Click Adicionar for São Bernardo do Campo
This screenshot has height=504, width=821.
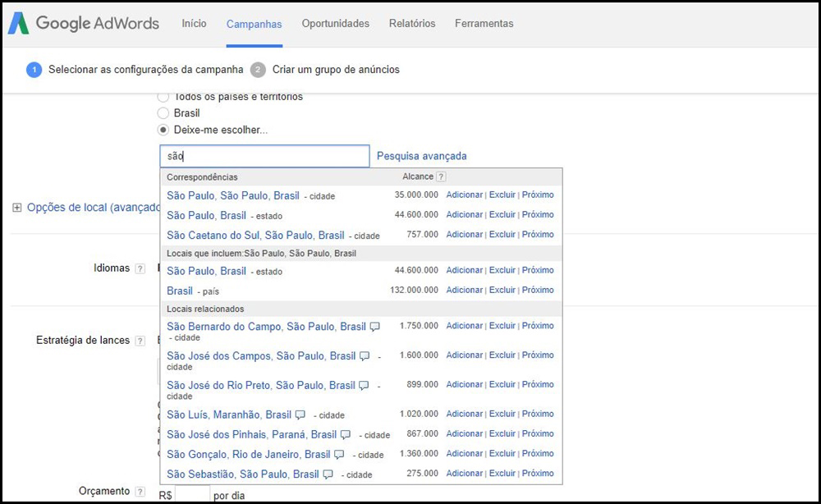[x=465, y=326]
